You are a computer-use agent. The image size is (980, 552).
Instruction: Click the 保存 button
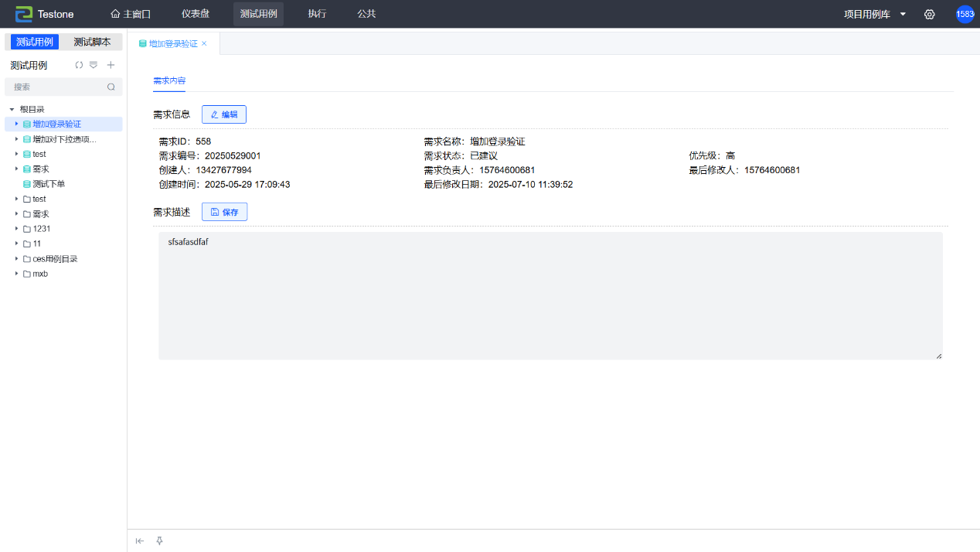224,212
